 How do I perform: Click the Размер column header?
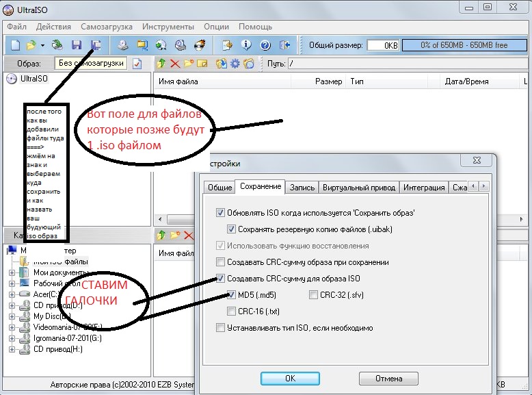point(318,81)
